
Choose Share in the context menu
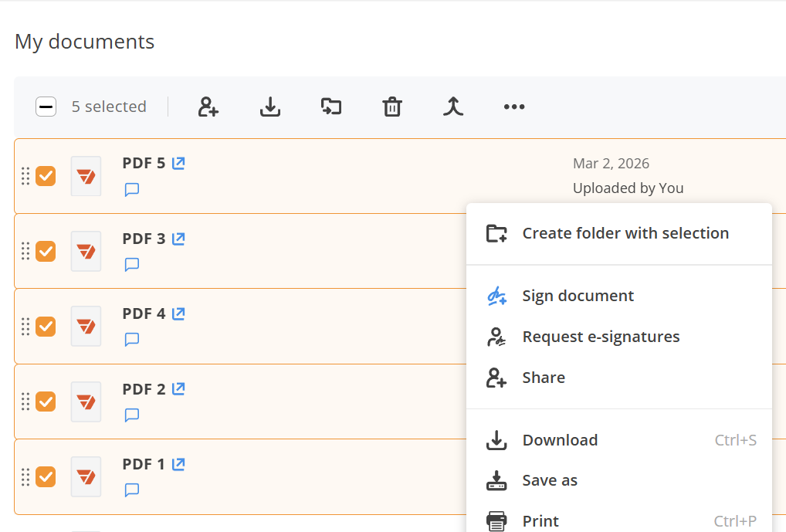click(x=619, y=378)
